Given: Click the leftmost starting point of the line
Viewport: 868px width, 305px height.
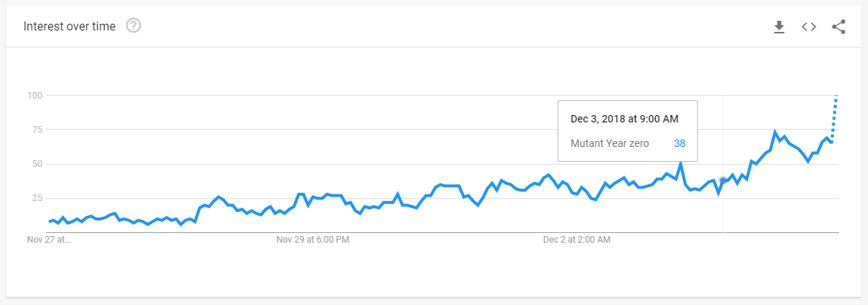Looking at the screenshot, I should [49, 221].
